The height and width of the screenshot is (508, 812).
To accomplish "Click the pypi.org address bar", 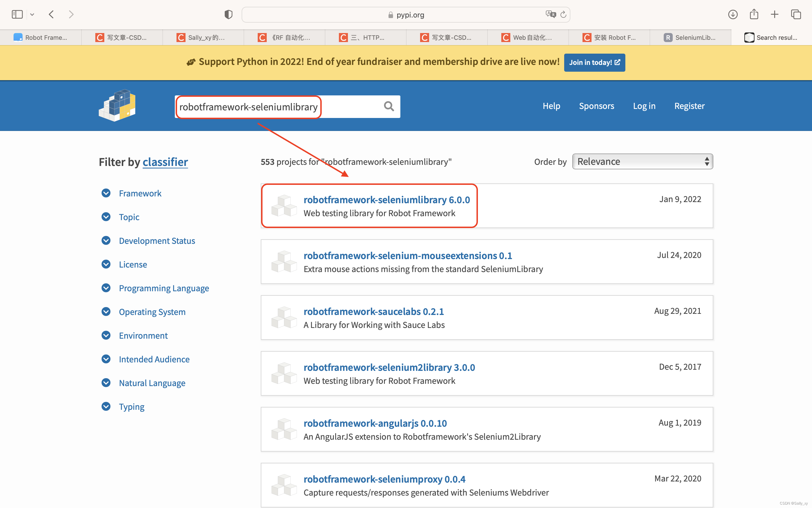I will [406, 15].
